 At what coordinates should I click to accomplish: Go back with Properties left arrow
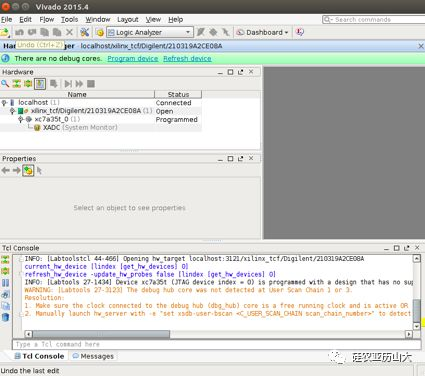[5, 171]
